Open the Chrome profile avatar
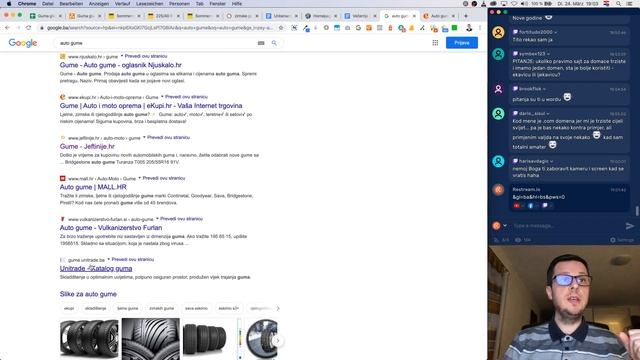Image resolution: width=640 pixels, height=360 pixels. point(469,28)
